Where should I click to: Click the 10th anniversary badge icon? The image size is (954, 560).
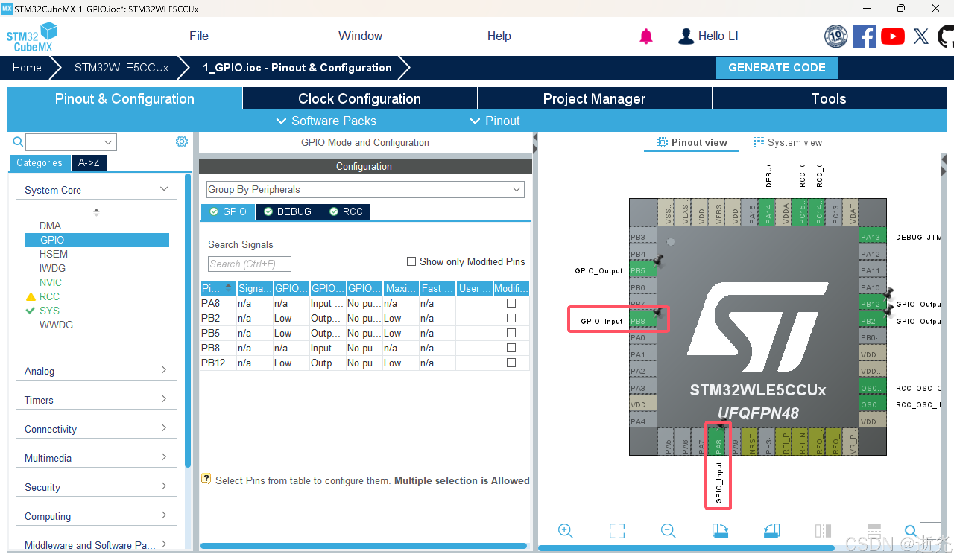(x=836, y=36)
